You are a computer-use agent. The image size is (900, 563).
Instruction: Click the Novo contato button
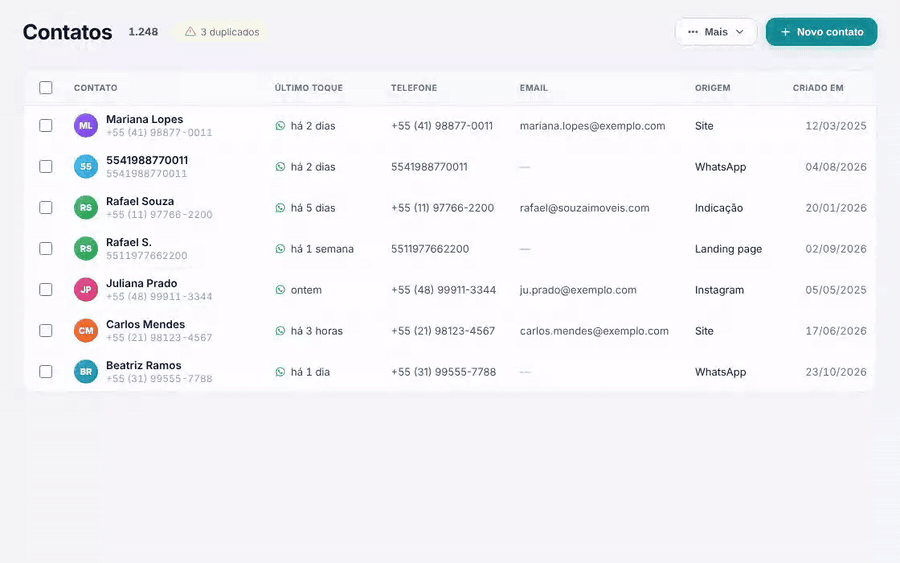[x=821, y=32]
